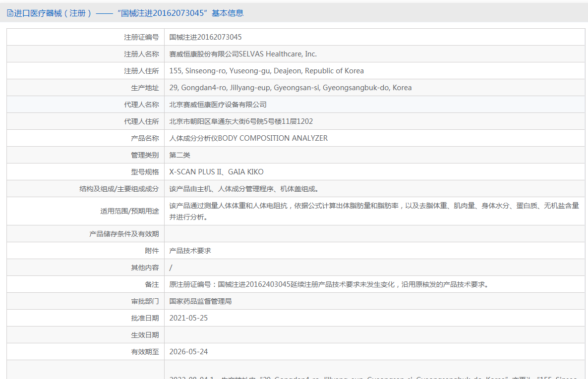
Task: Select the model value X-SCAN PLUS II、GAIA KIKO
Action: [216, 172]
